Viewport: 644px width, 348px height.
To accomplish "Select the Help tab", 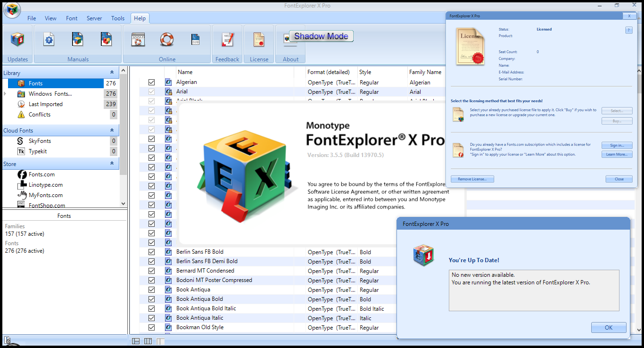I will (140, 18).
